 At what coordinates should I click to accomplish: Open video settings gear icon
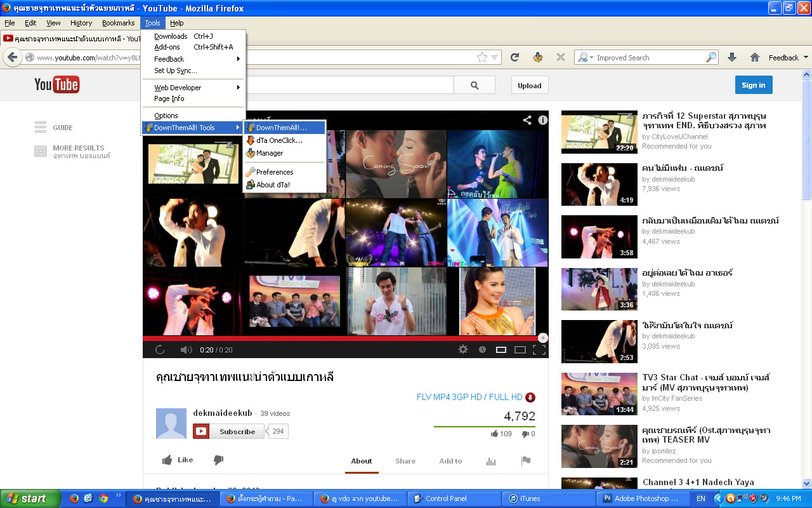coord(463,349)
